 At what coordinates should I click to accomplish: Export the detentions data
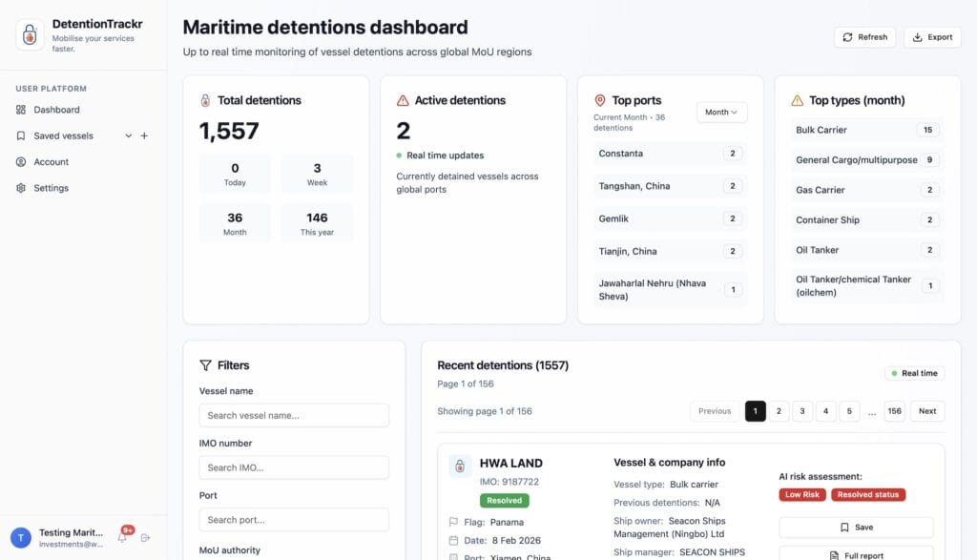point(932,37)
